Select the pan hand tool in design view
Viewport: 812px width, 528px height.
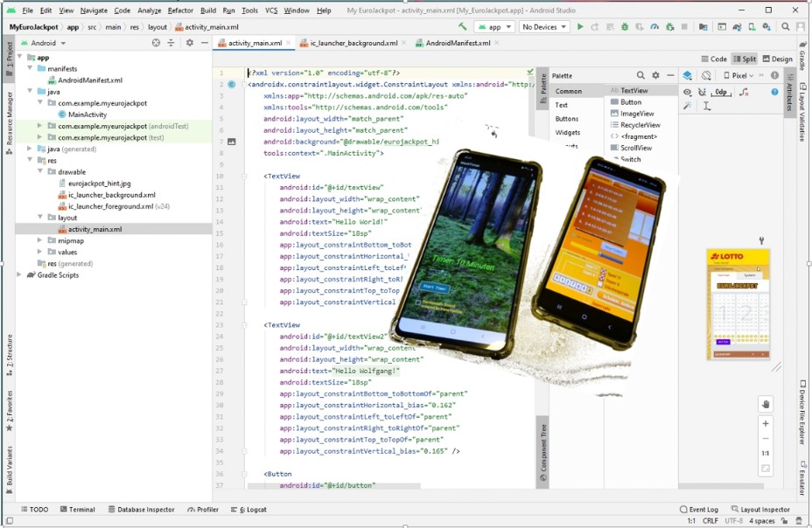point(766,404)
